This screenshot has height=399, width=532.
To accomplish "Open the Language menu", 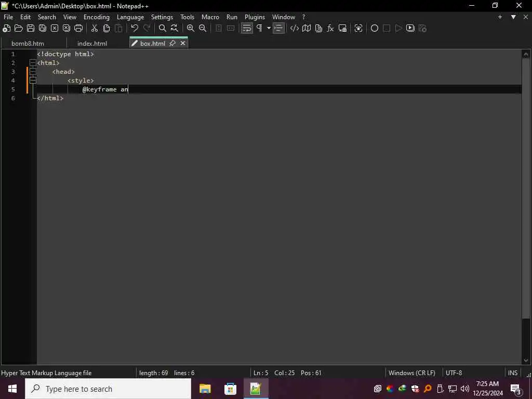I will tap(130, 17).
